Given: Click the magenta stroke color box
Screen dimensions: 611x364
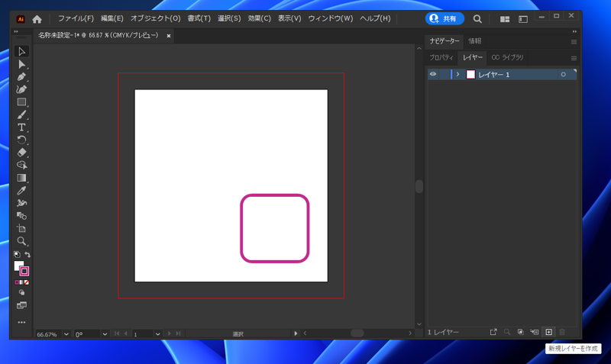Looking at the screenshot, I should 24,272.
